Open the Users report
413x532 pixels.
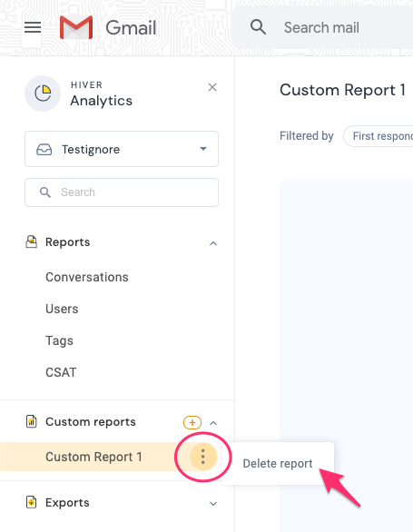click(x=62, y=309)
